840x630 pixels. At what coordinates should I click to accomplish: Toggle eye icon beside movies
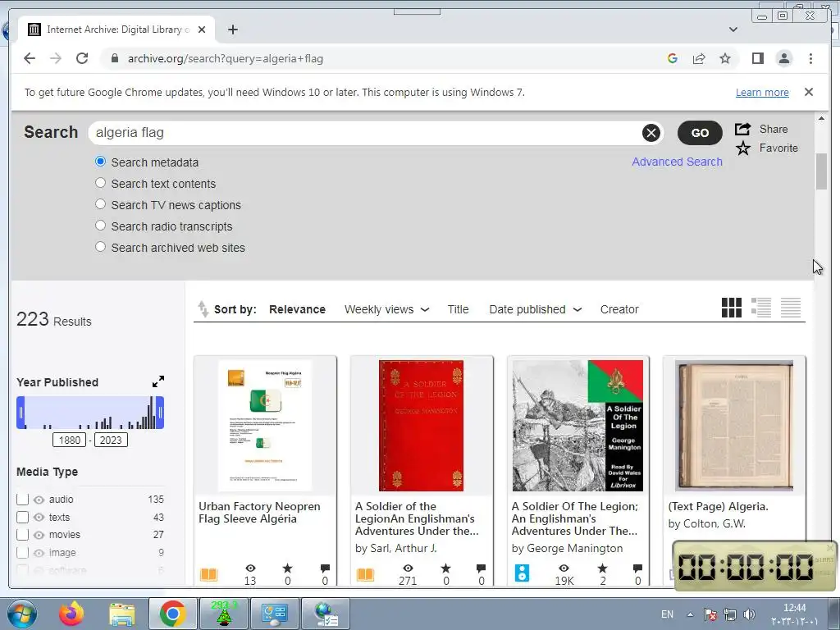(39, 535)
